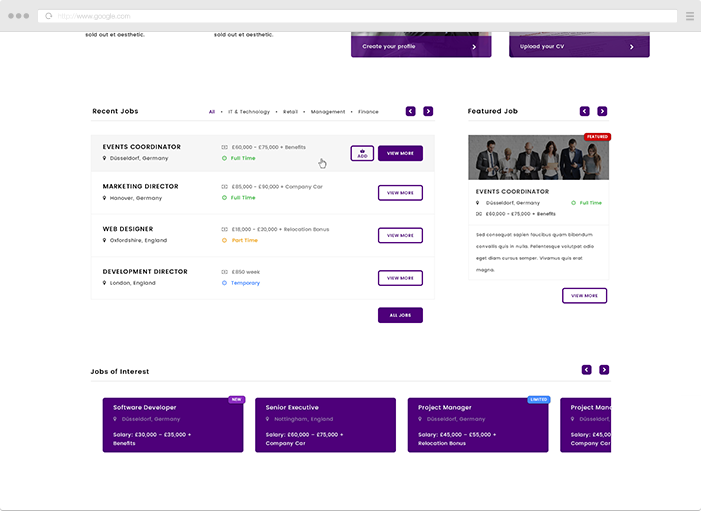Click the Jobs of Interest heading
The height and width of the screenshot is (511, 701).
click(120, 372)
